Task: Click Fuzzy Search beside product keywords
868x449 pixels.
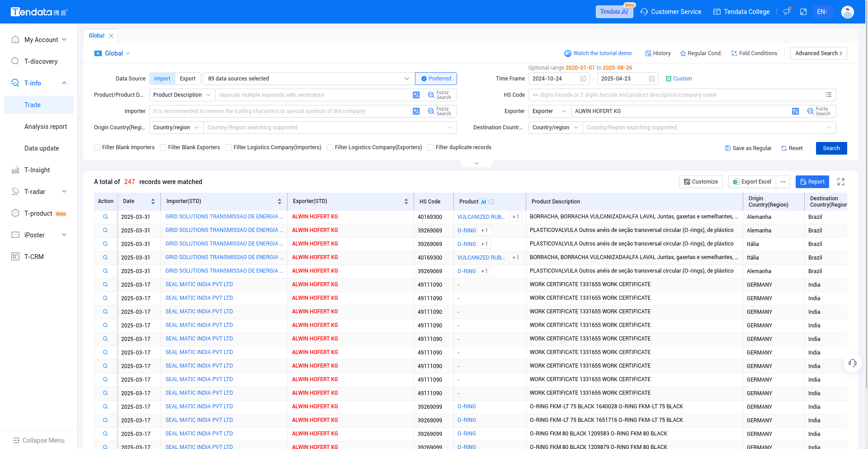Action: (x=440, y=95)
